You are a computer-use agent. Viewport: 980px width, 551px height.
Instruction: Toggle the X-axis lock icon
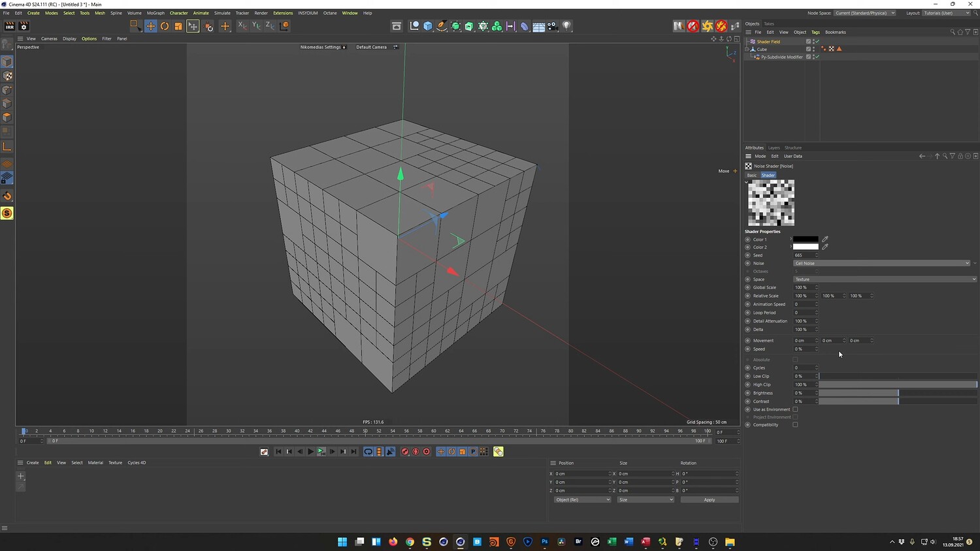242,26
